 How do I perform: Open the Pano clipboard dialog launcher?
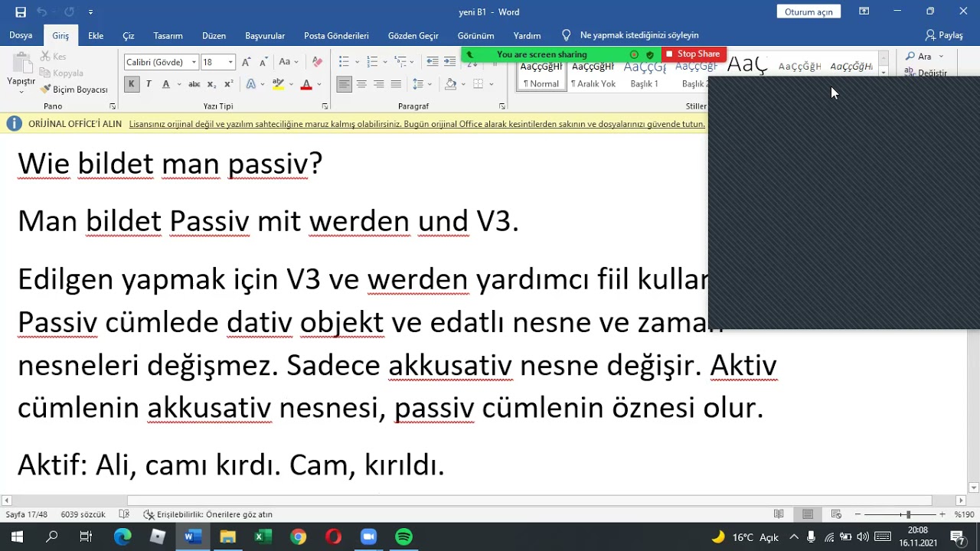pyautogui.click(x=113, y=106)
